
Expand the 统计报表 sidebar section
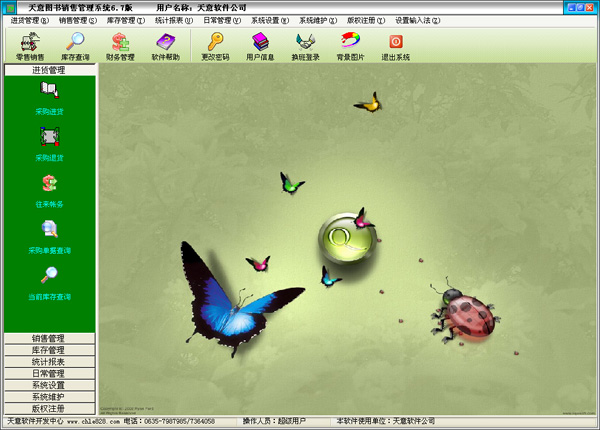49,362
